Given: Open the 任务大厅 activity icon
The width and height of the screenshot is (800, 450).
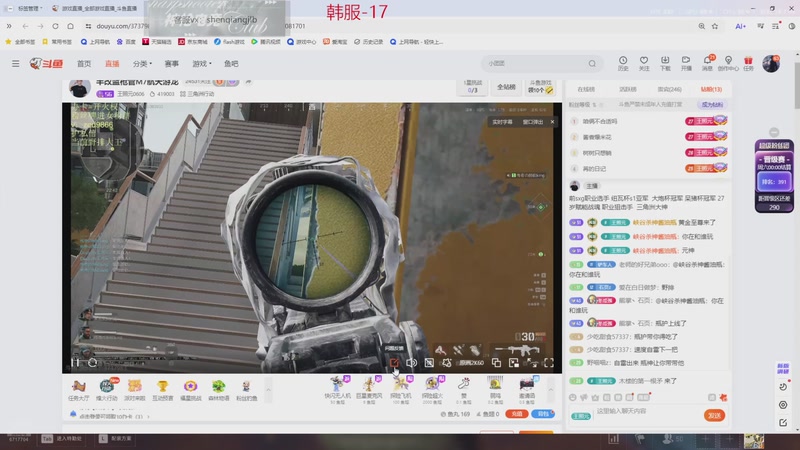Looking at the screenshot, I should 79,390.
